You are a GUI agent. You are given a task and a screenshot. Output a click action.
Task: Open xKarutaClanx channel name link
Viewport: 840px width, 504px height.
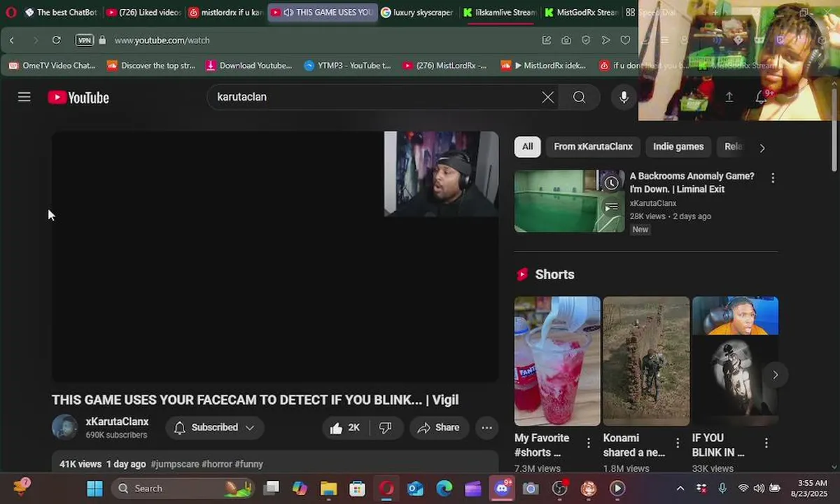117,421
